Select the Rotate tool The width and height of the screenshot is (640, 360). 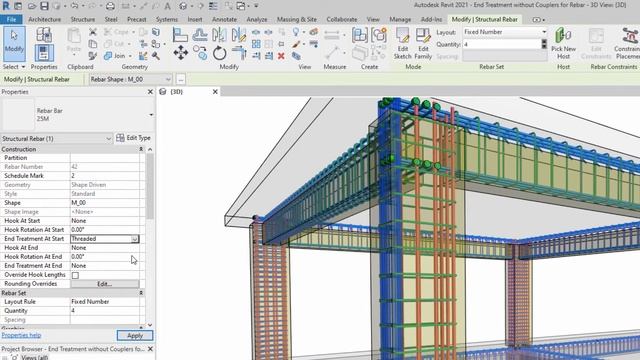point(219,53)
